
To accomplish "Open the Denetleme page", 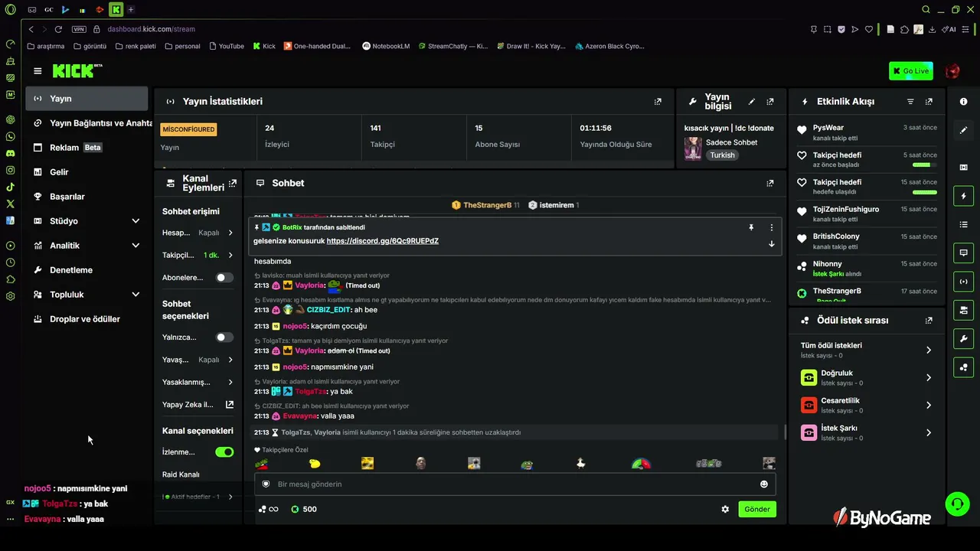I will click(87, 270).
